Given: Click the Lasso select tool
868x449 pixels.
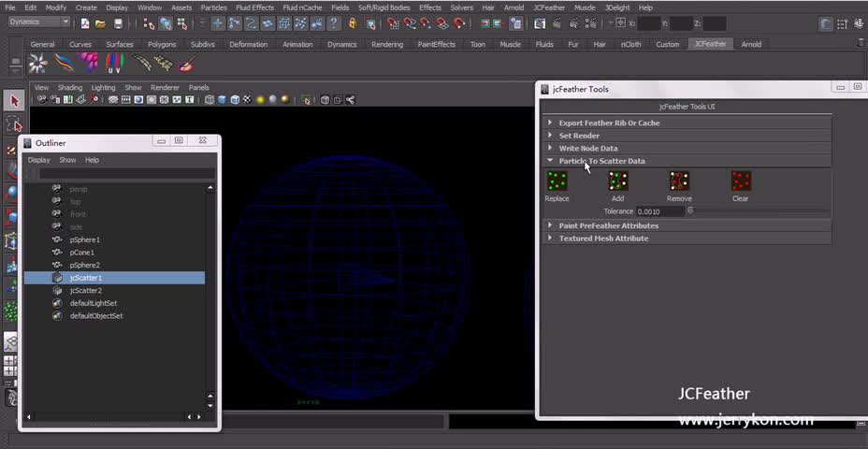Looking at the screenshot, I should 14,123.
